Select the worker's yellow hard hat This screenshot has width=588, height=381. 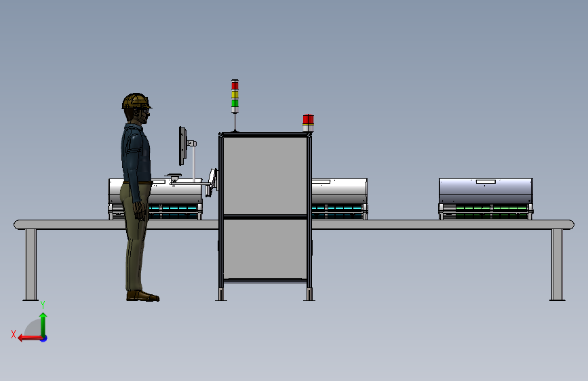pyautogui.click(x=136, y=101)
